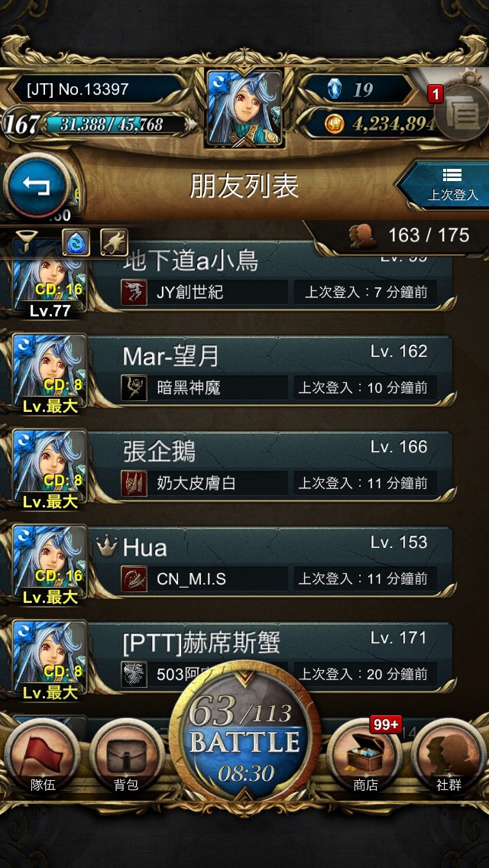
Task: Open the funnel filter icon
Action: 26,241
